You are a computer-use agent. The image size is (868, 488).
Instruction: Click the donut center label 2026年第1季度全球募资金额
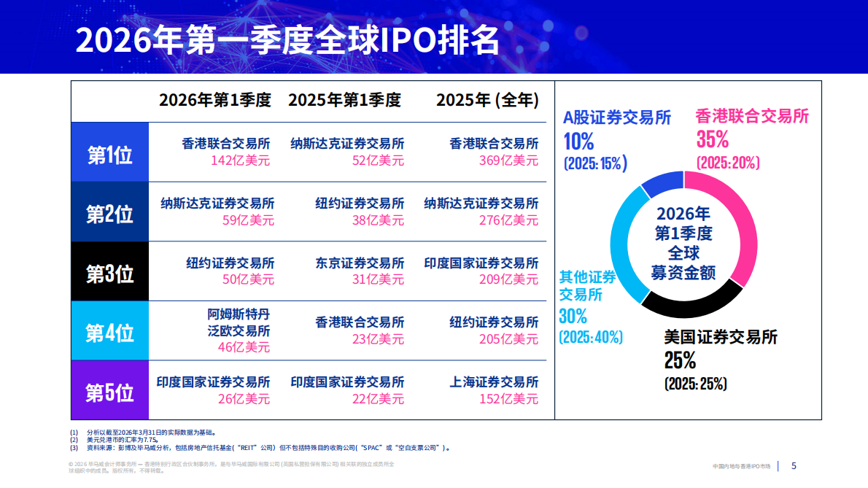[x=683, y=244]
